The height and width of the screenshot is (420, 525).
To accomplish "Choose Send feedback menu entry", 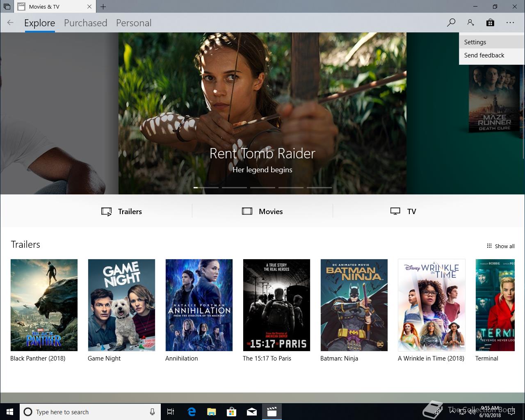I will click(492, 55).
